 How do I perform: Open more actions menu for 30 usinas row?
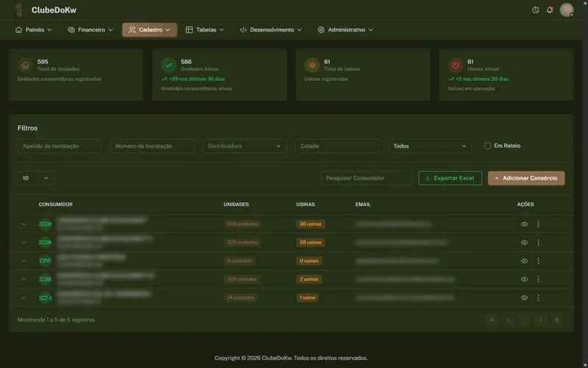click(538, 224)
